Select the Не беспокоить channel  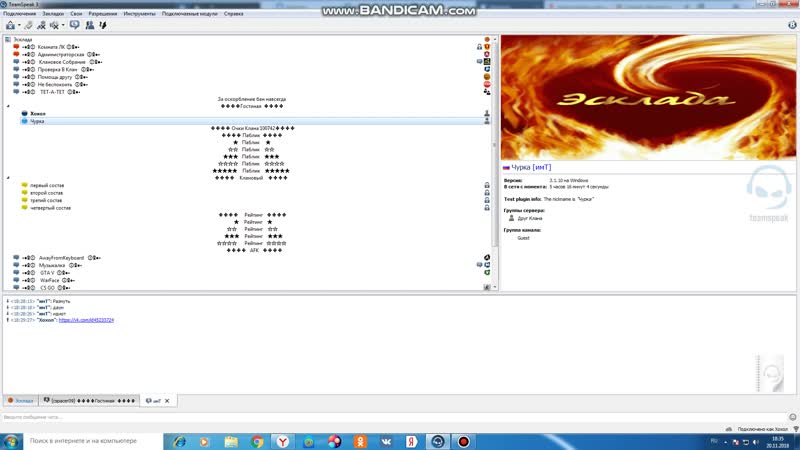click(x=55, y=84)
